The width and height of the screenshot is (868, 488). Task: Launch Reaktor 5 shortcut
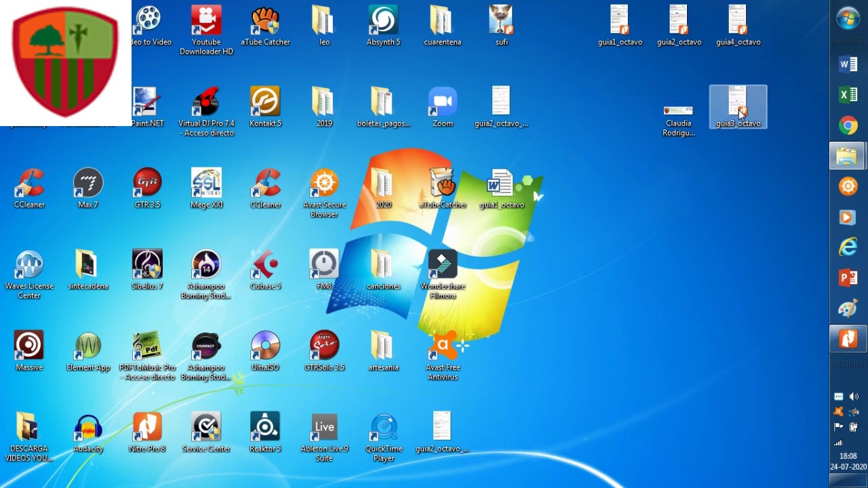tap(265, 432)
